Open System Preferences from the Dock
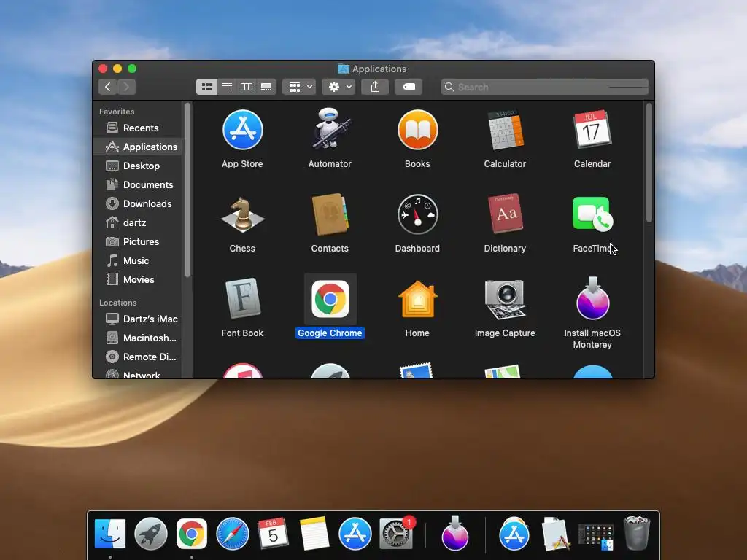This screenshot has width=747, height=560. [x=396, y=533]
